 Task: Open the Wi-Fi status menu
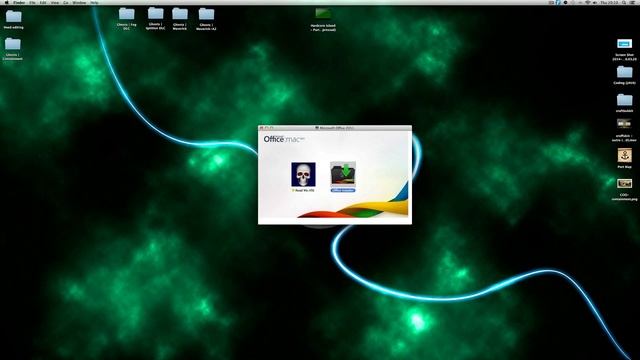coord(588,2)
